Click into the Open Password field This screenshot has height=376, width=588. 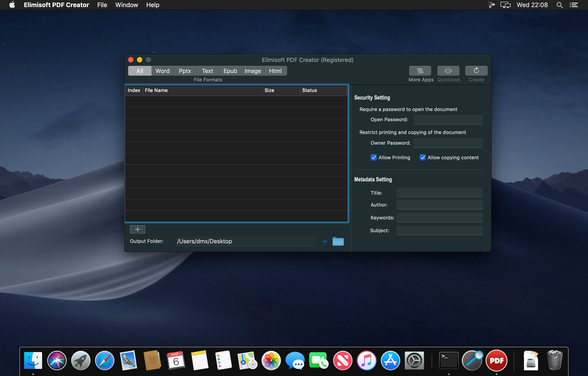pos(448,120)
